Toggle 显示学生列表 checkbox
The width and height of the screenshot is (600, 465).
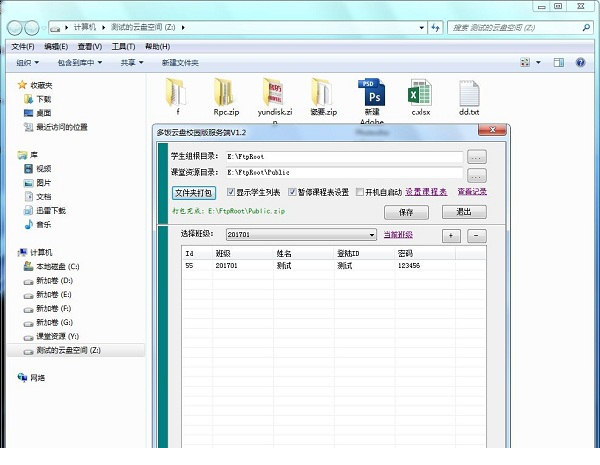tap(231, 192)
